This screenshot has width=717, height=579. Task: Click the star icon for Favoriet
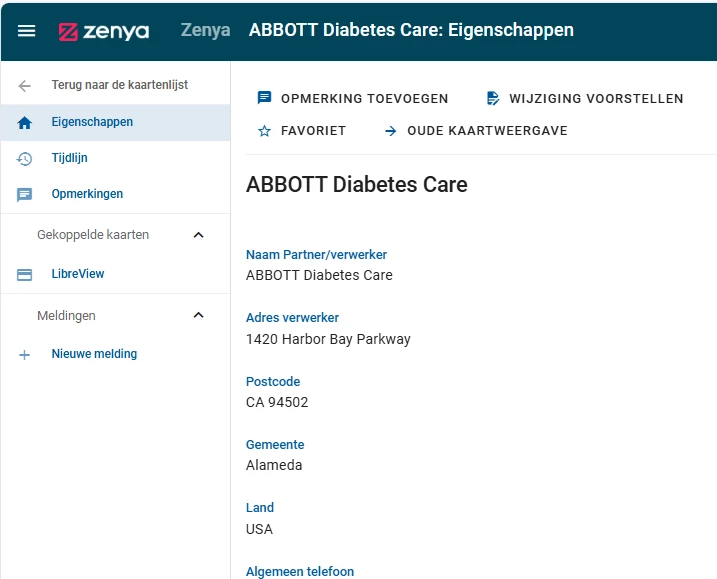tap(265, 131)
